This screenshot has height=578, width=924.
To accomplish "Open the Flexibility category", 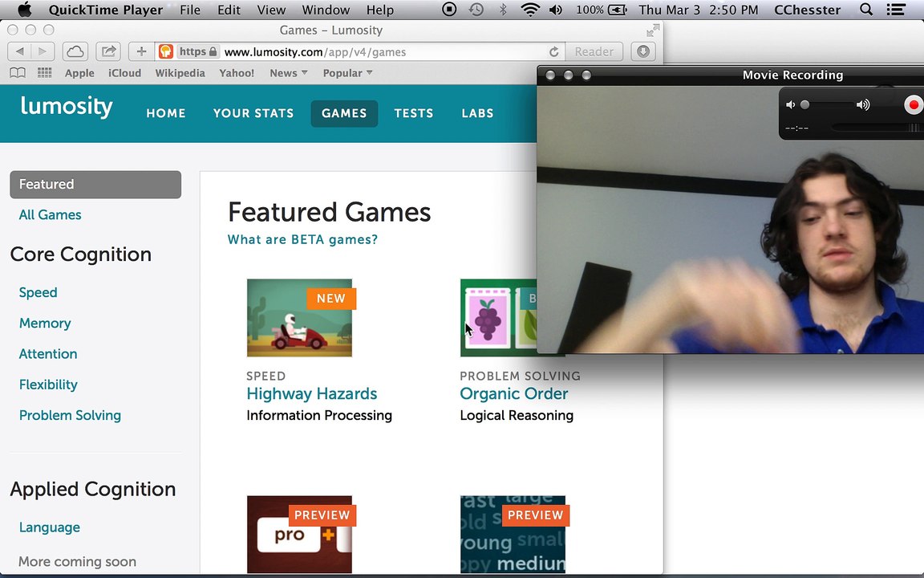I will click(48, 385).
